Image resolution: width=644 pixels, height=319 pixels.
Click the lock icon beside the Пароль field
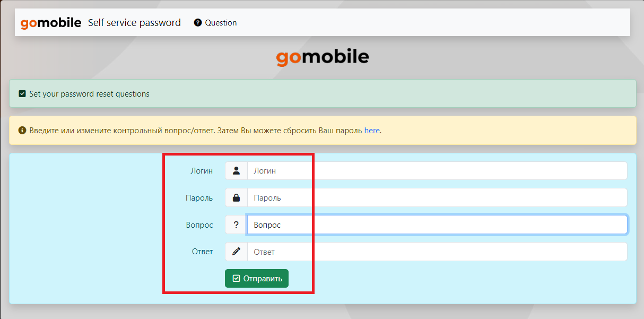236,198
